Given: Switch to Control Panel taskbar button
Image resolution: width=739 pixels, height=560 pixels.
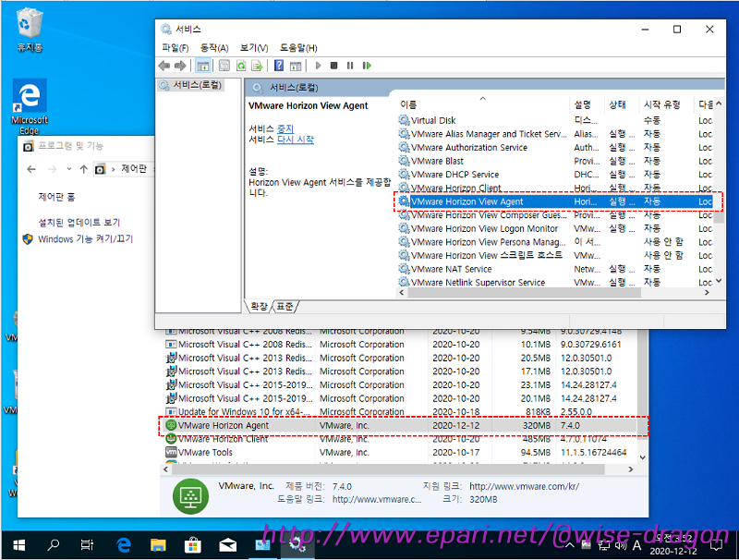Looking at the screenshot, I should pyautogui.click(x=262, y=545).
